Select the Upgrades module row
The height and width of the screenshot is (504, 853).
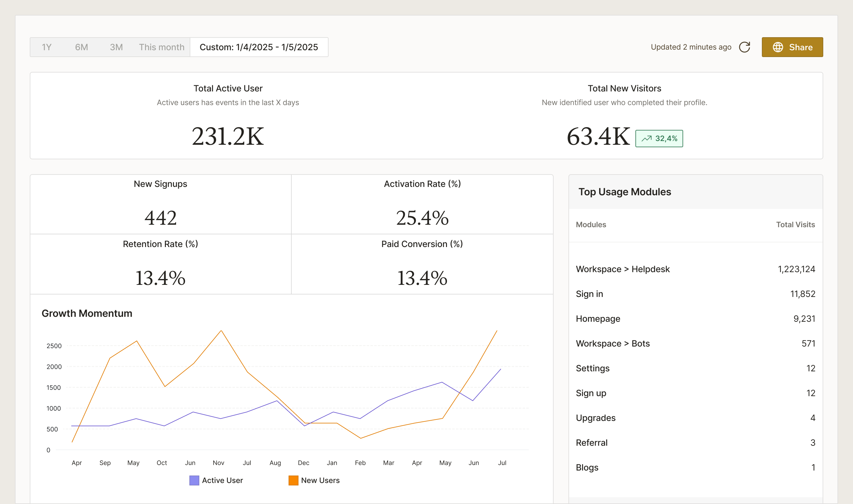click(596, 418)
